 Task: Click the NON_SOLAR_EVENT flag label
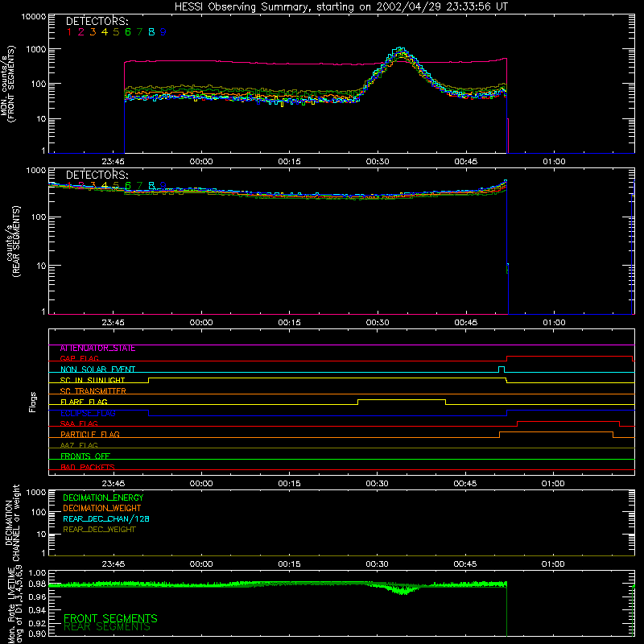[97, 369]
